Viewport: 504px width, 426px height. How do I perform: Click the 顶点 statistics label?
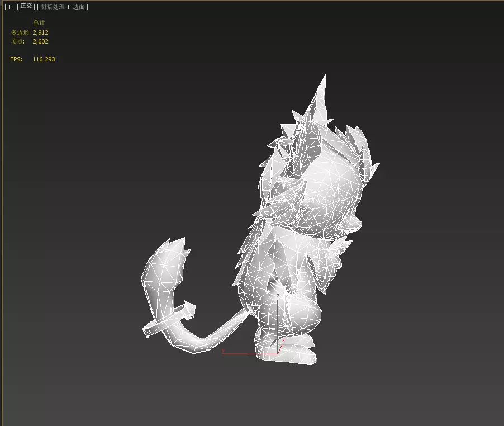18,41
